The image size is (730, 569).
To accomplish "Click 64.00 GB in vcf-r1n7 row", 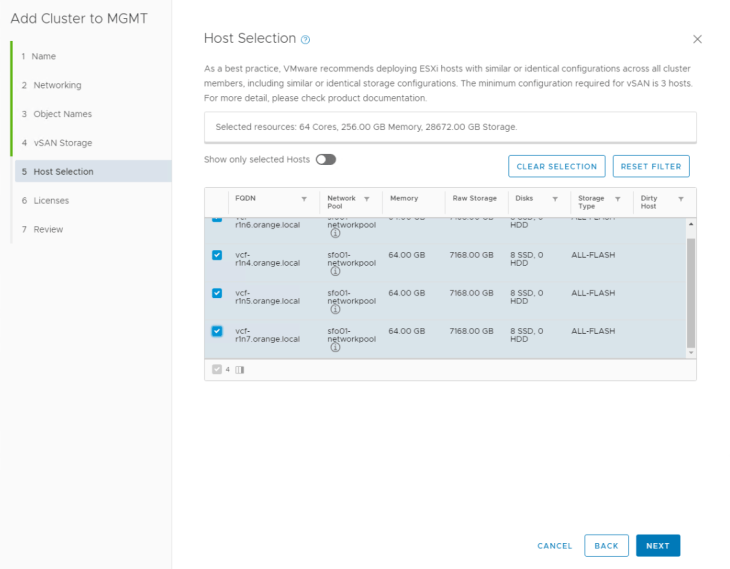I will [406, 331].
